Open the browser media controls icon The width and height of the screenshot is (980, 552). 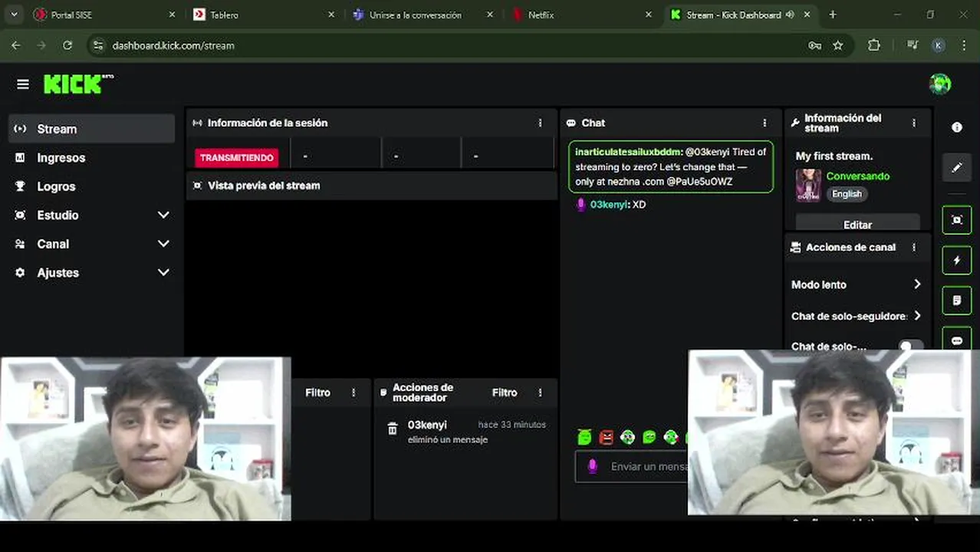click(912, 45)
